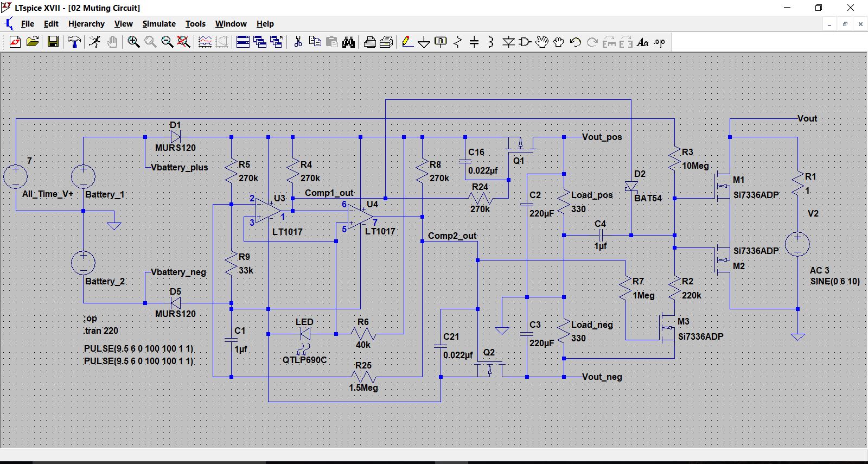Select the Zoom In magnifier tool
Image resolution: width=868 pixels, height=464 pixels.
[133, 42]
